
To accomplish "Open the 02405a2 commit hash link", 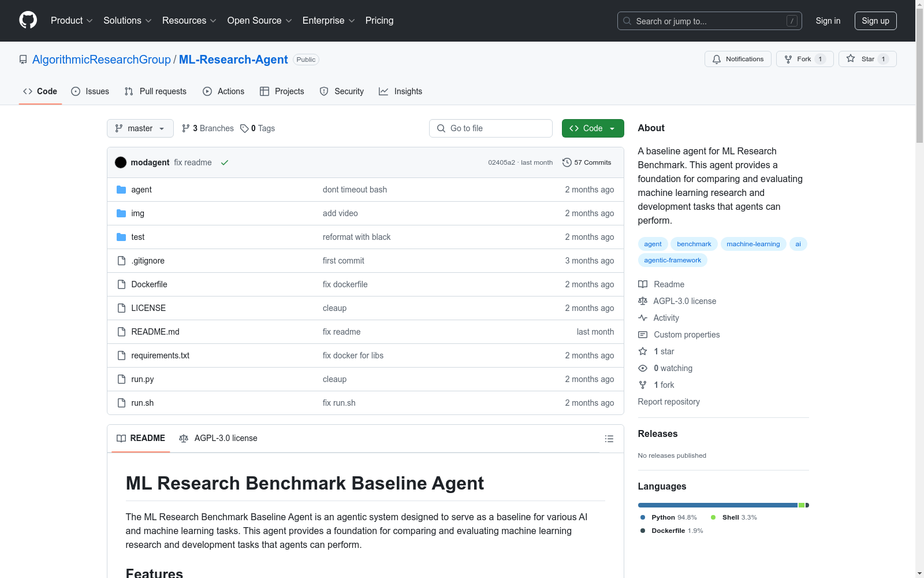I will pyautogui.click(x=501, y=162).
